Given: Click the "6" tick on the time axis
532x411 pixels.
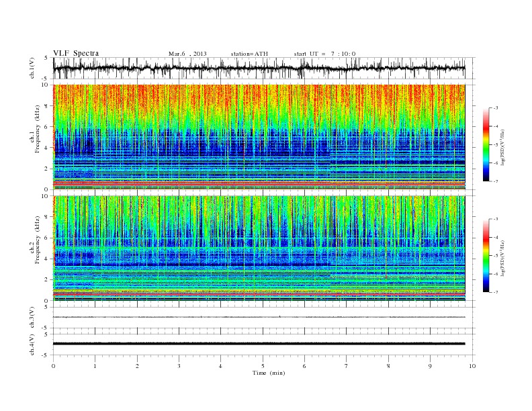Looking at the screenshot, I should (x=304, y=366).
